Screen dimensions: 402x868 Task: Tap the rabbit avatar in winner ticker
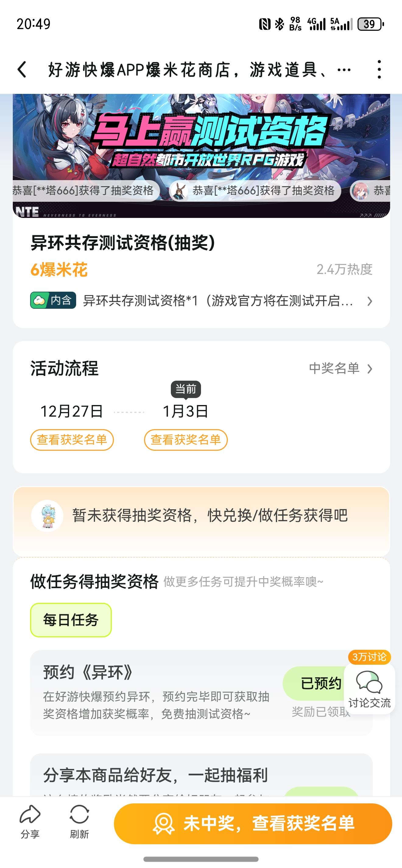point(178,191)
